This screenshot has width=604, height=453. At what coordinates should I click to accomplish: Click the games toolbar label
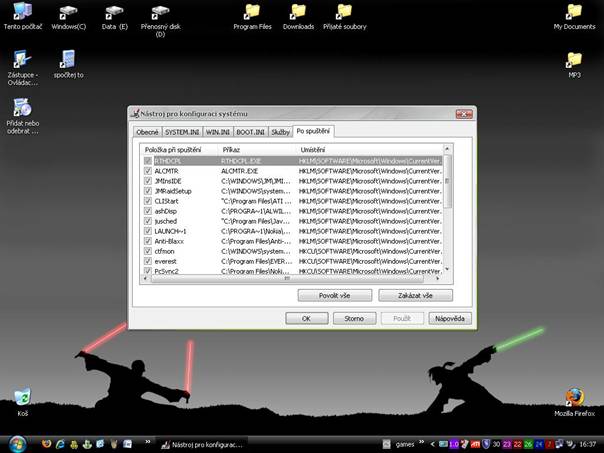(x=405, y=445)
